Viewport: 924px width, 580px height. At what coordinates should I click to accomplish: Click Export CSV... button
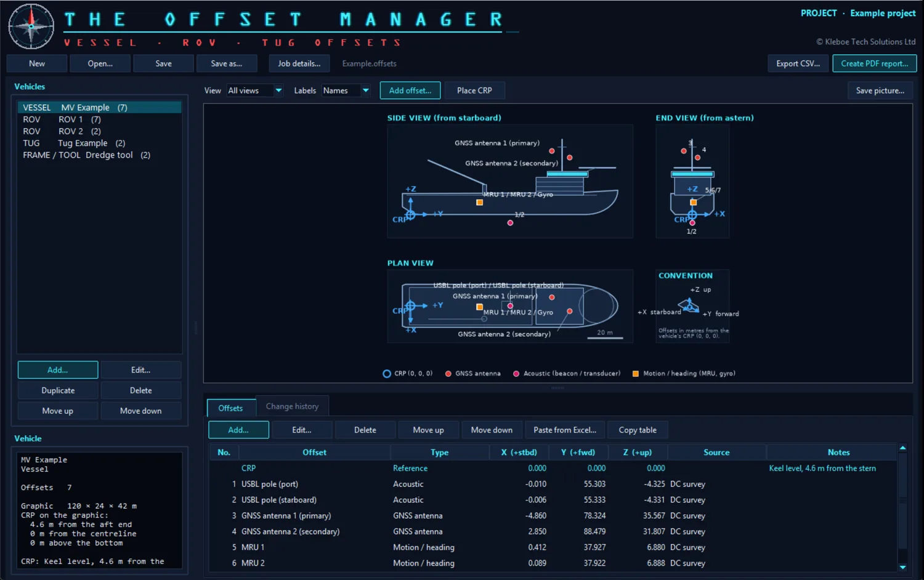[798, 63]
